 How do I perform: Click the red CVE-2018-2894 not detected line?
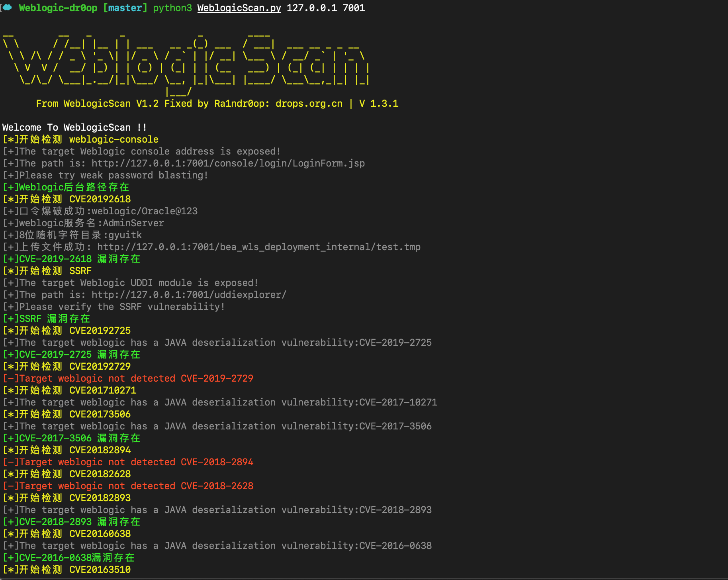click(128, 462)
